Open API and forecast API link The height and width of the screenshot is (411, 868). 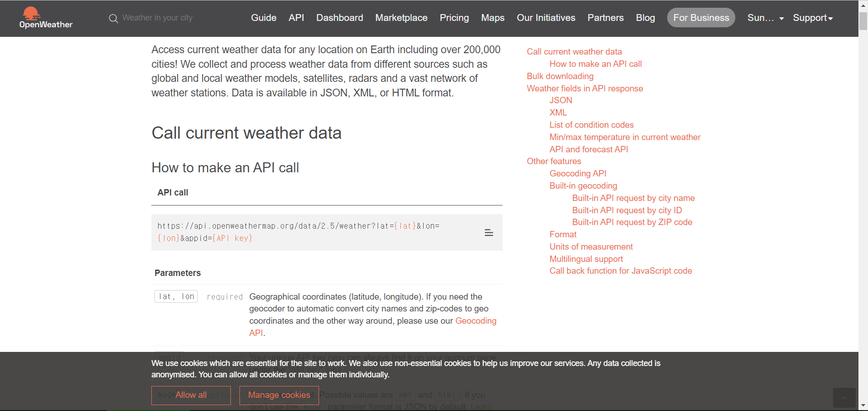click(x=589, y=150)
